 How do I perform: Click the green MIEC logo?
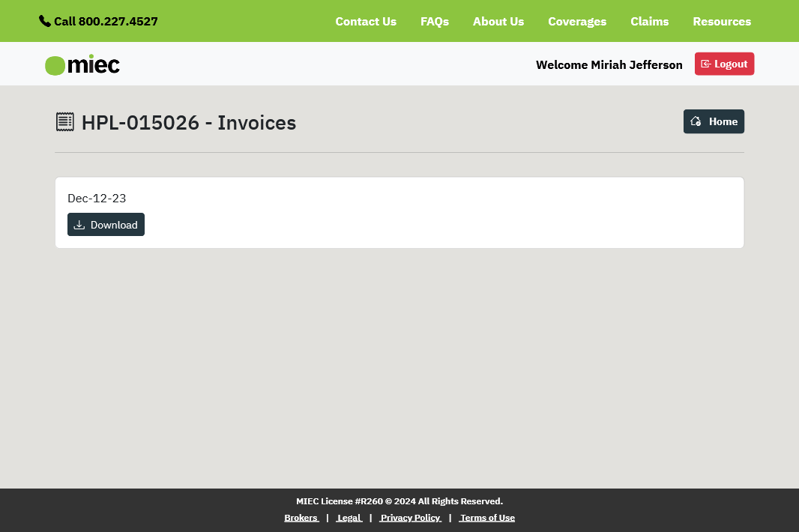pos(82,65)
